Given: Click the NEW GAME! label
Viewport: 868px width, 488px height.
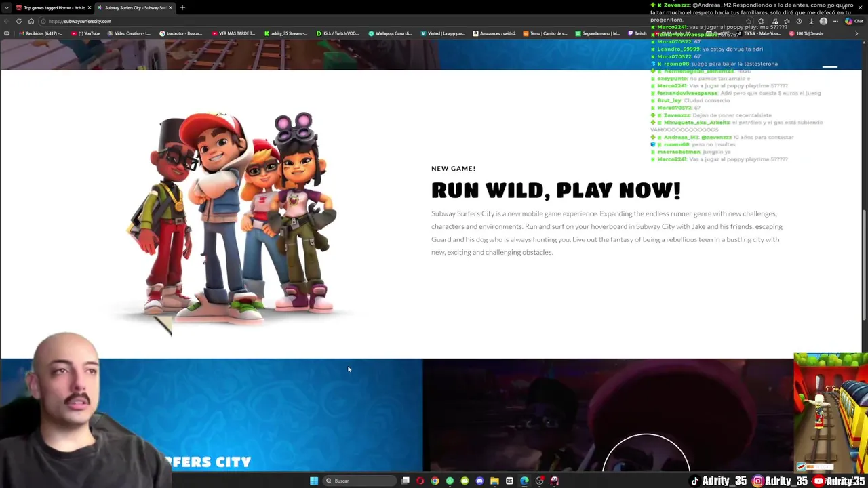Looking at the screenshot, I should pyautogui.click(x=453, y=168).
